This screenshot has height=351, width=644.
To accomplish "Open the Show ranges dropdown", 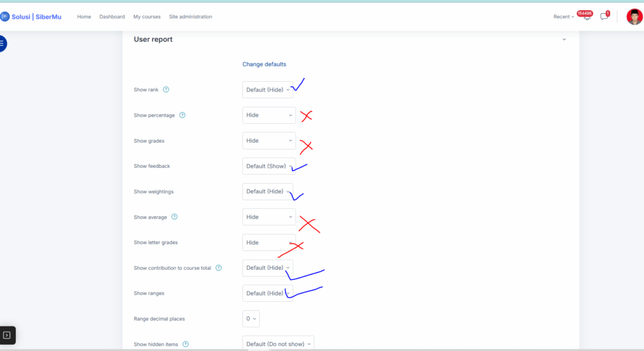I will click(x=268, y=294).
